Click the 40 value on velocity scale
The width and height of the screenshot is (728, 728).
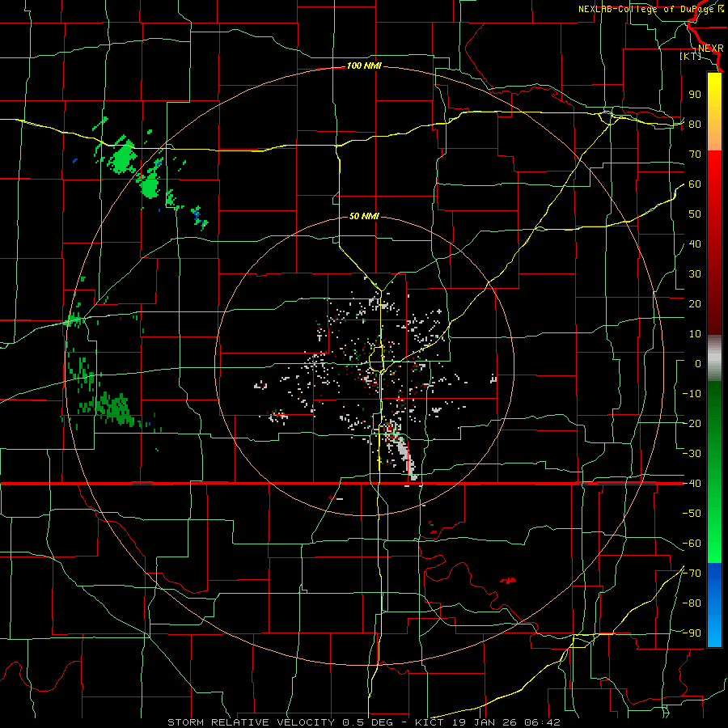point(695,243)
